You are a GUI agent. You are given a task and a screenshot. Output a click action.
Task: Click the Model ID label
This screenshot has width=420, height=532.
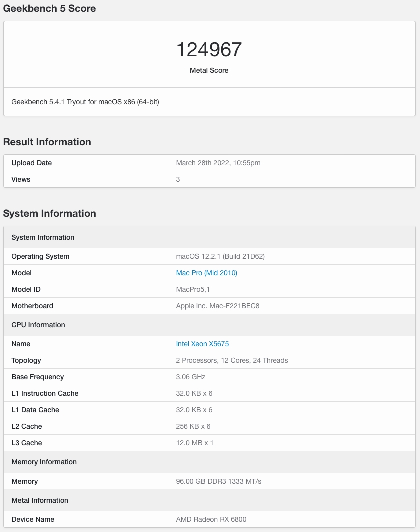click(x=26, y=289)
